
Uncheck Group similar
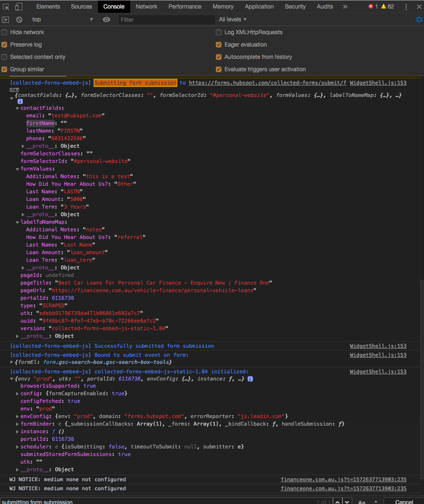pos(4,69)
